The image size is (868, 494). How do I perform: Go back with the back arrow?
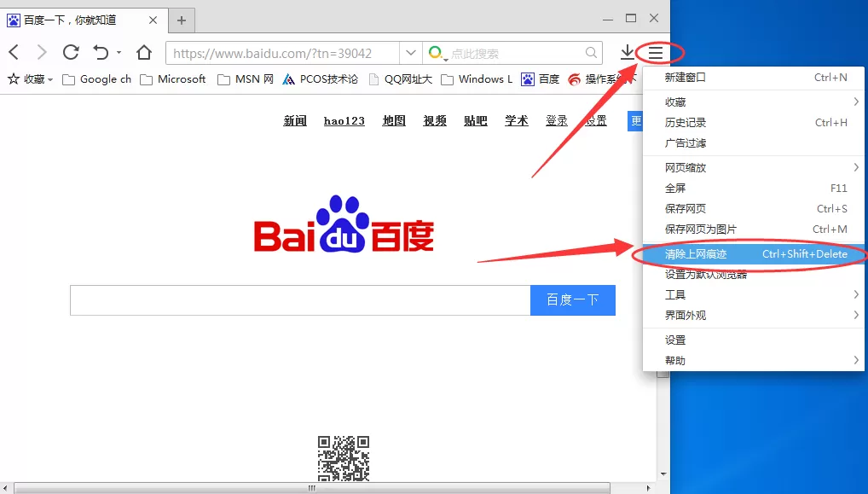[14, 53]
